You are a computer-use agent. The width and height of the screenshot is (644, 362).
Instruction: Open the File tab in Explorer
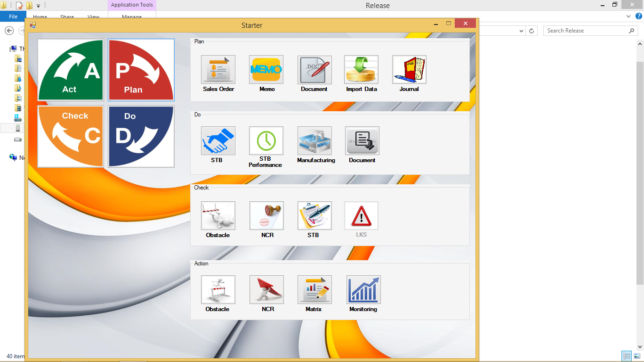13,16
